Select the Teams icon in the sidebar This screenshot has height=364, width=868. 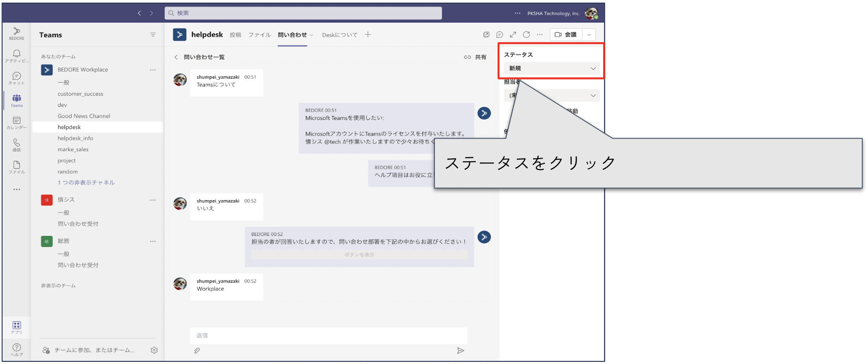click(x=17, y=100)
